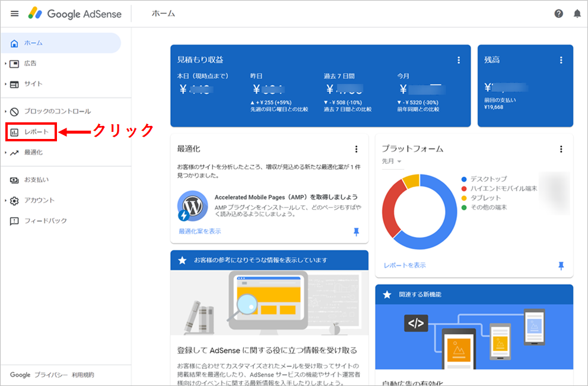The image size is (588, 386).
Task: Open 利用規約 footer link
Action: [83, 375]
